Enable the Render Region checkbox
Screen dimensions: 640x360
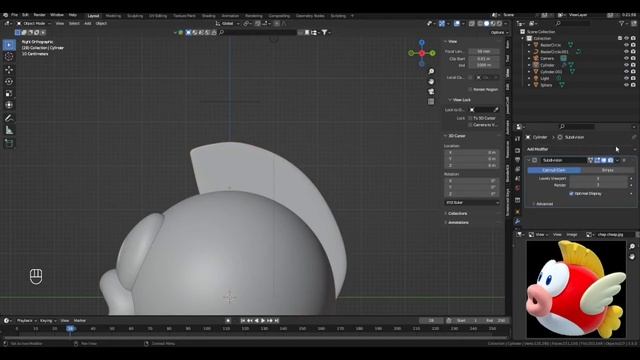coord(470,89)
